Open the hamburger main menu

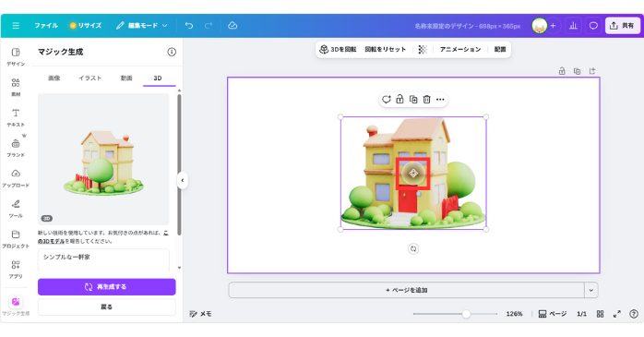click(x=16, y=26)
